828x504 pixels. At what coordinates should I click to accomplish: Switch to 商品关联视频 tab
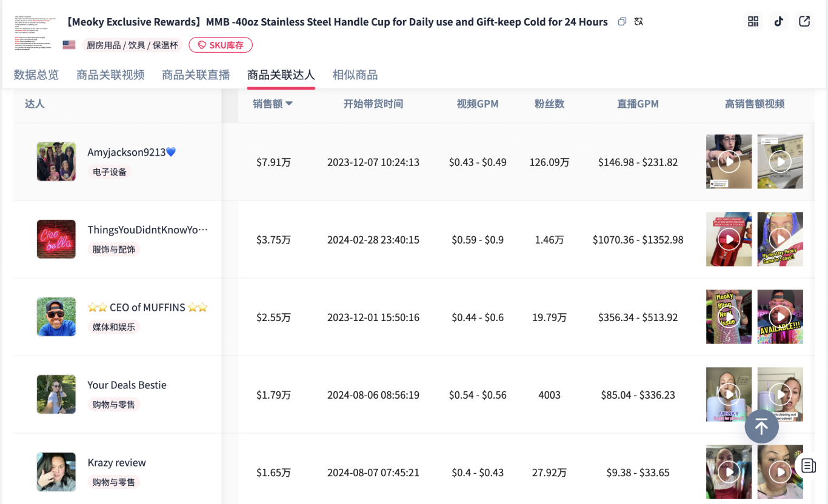pyautogui.click(x=110, y=75)
